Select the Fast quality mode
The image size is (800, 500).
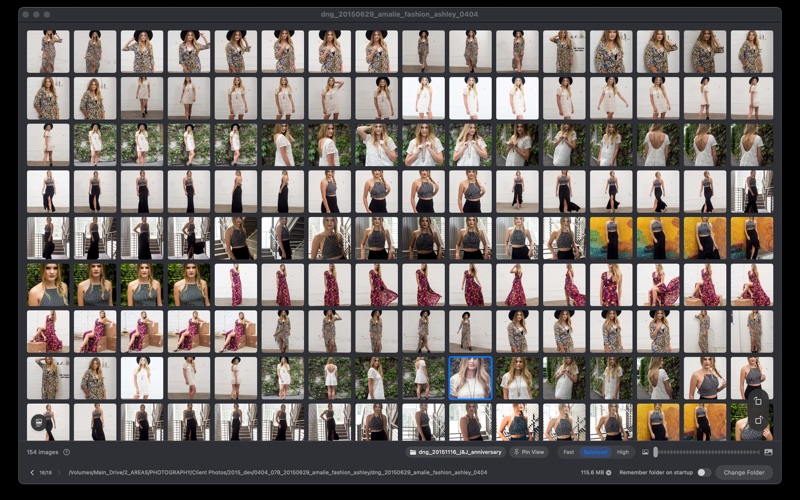click(x=568, y=452)
